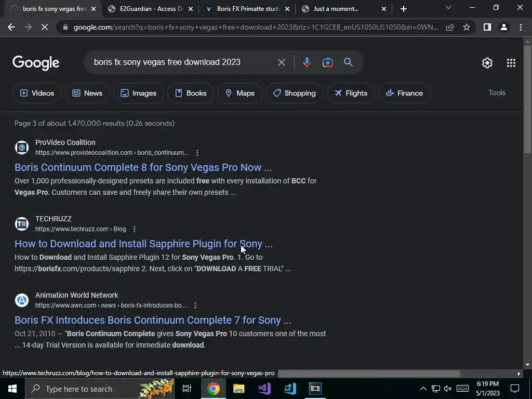Open Windows Start menu
This screenshot has height=399, width=532.
point(12,389)
